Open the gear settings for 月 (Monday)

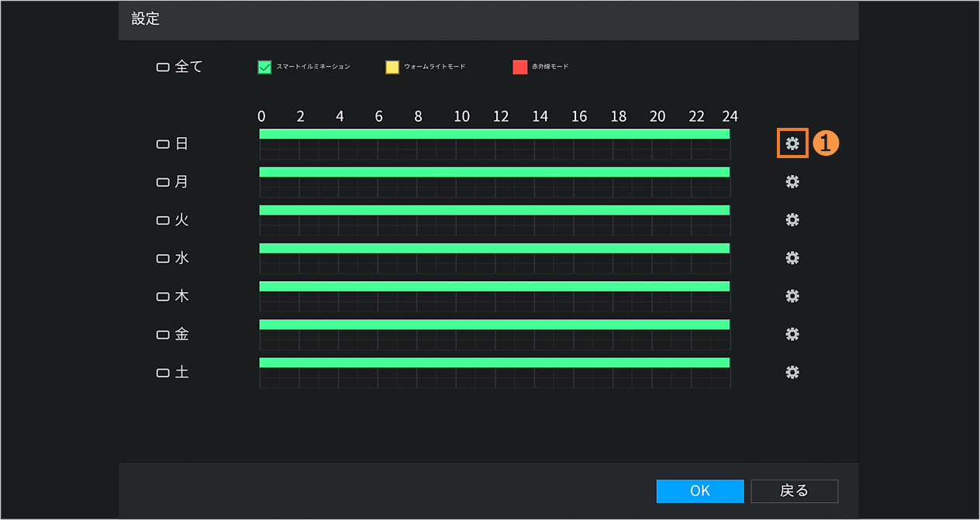(792, 181)
